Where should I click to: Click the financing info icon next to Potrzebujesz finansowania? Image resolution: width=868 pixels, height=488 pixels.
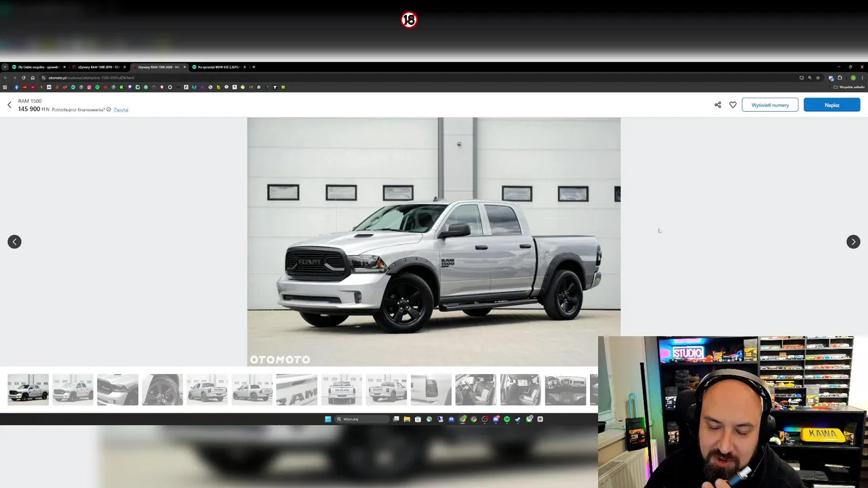[x=108, y=109]
